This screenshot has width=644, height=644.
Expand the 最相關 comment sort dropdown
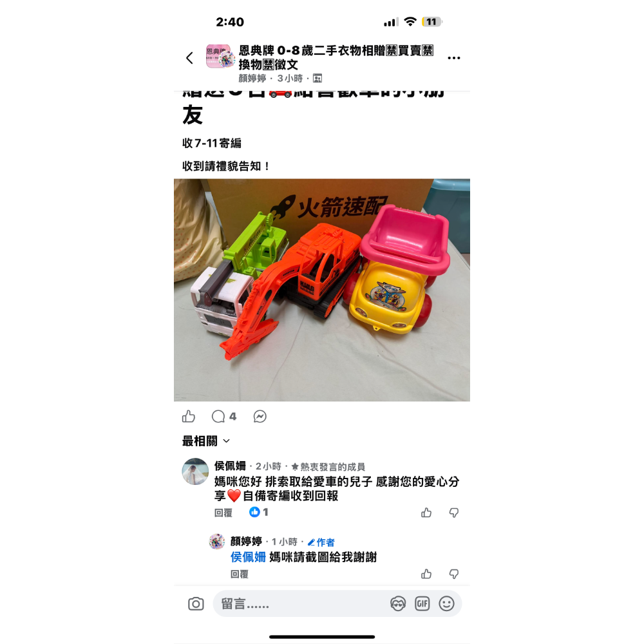click(206, 441)
